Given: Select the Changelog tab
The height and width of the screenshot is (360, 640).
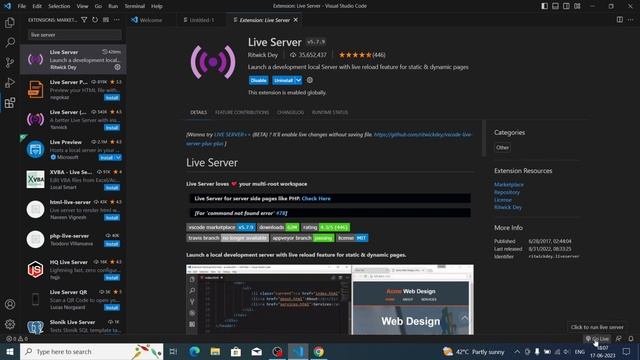Looking at the screenshot, I should [290, 112].
